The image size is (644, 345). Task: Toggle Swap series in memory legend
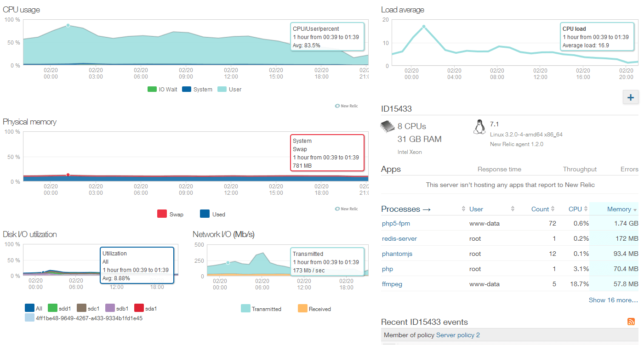[170, 214]
